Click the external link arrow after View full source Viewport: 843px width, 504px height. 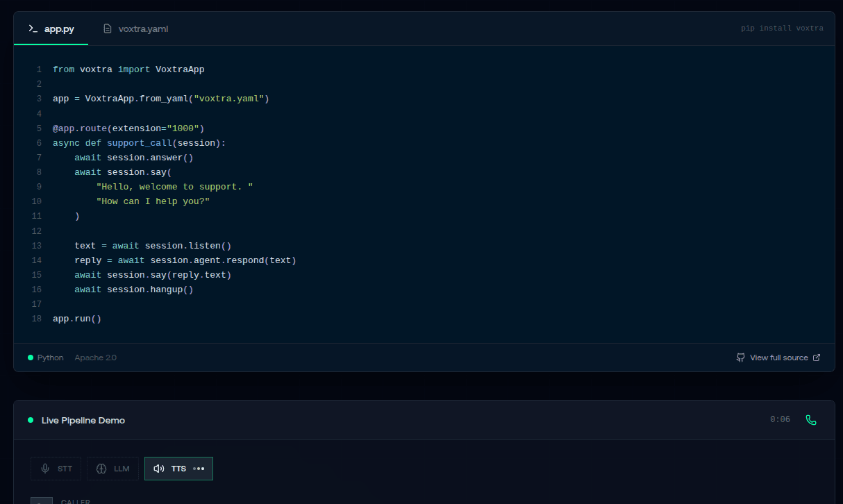(817, 358)
